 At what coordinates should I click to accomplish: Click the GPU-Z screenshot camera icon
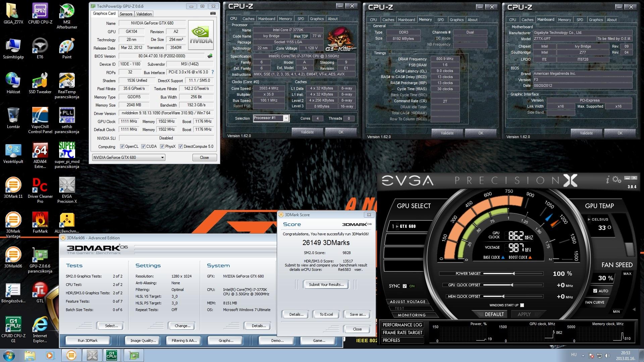pyautogui.click(x=213, y=13)
